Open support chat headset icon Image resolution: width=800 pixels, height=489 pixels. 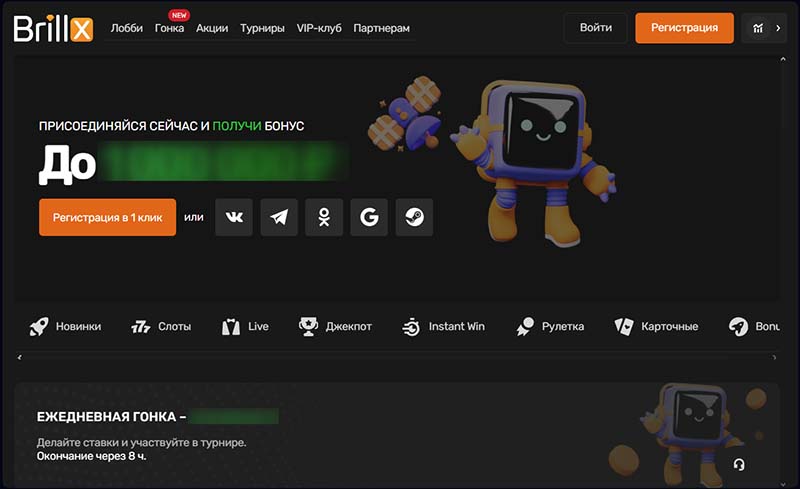tap(739, 464)
